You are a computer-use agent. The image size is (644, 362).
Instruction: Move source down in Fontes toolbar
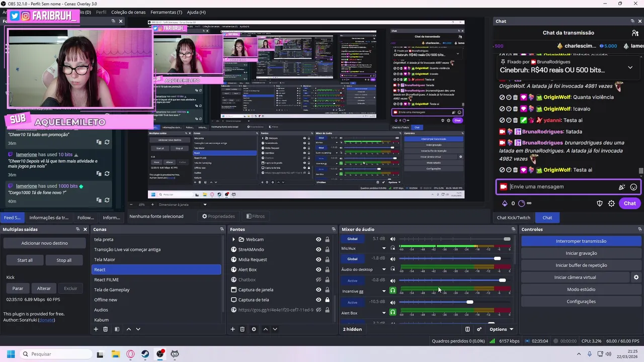[275, 329]
